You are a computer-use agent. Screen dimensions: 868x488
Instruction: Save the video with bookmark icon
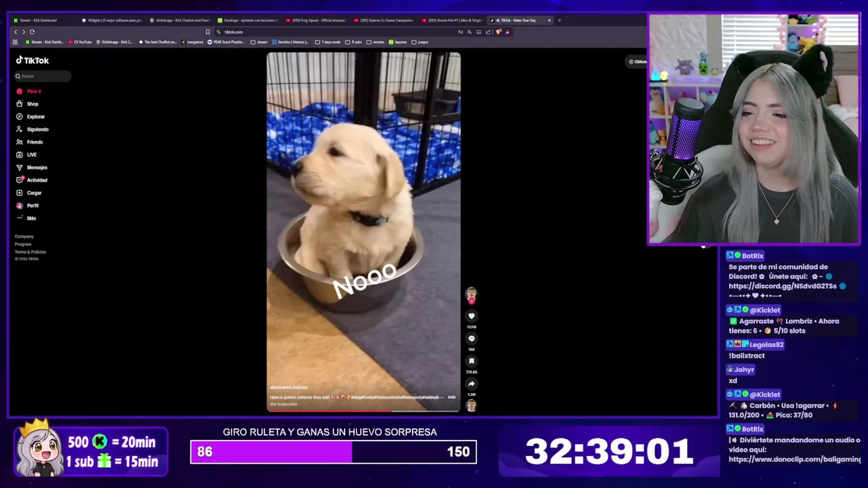click(471, 361)
